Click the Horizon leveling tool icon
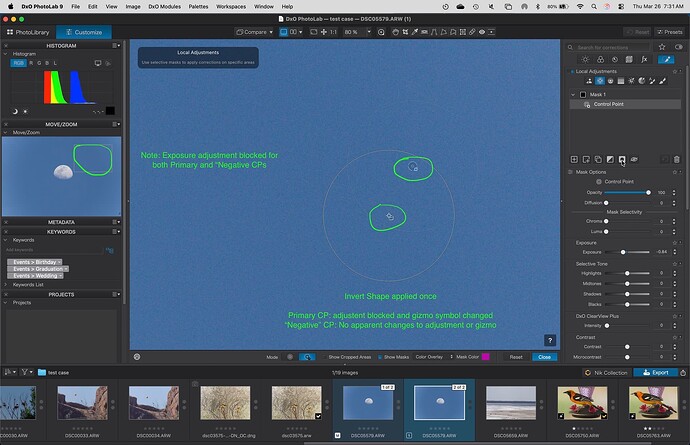The width and height of the screenshot is (690, 445). click(x=424, y=32)
